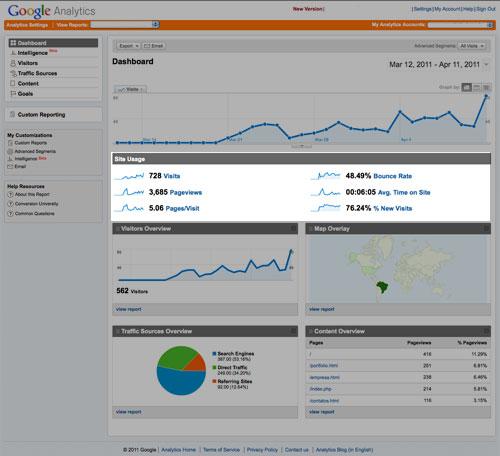Open the Visits metric tab dropdown on graph
Image resolution: width=500 pixels, height=456 pixels.
click(x=130, y=89)
